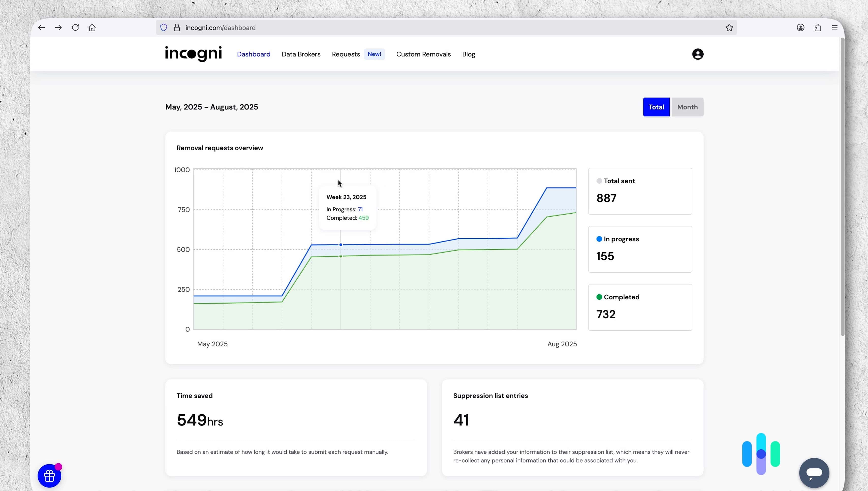Open the browser hamburger menu
Image resolution: width=868 pixels, height=491 pixels.
click(835, 27)
